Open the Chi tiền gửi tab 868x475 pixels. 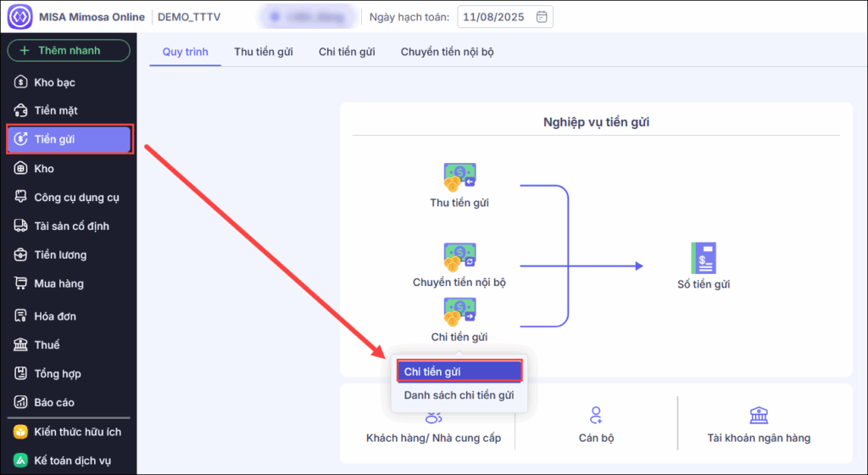(347, 52)
